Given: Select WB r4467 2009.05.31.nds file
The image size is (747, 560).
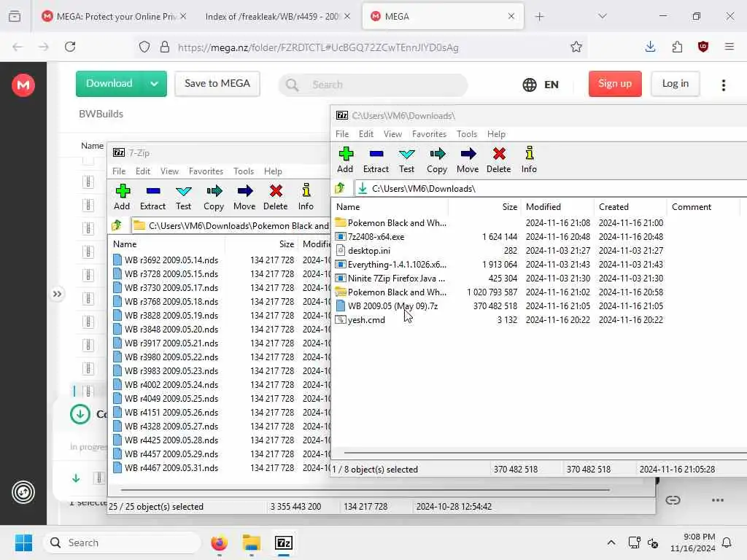Looking at the screenshot, I should tap(171, 468).
